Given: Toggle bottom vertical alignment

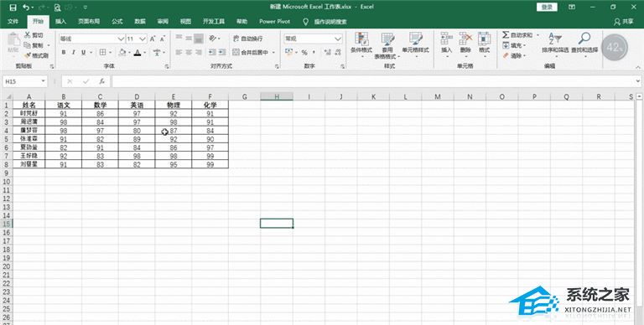Looking at the screenshot, I should [199, 39].
